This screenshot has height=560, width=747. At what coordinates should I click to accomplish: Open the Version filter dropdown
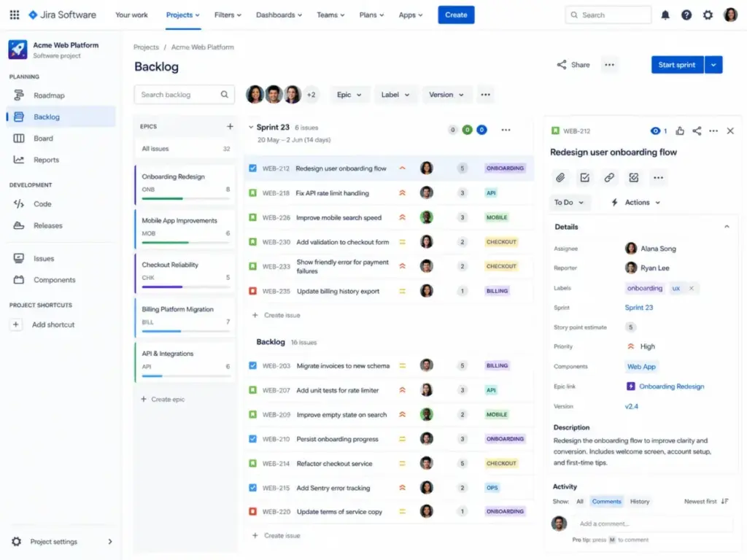coord(446,94)
